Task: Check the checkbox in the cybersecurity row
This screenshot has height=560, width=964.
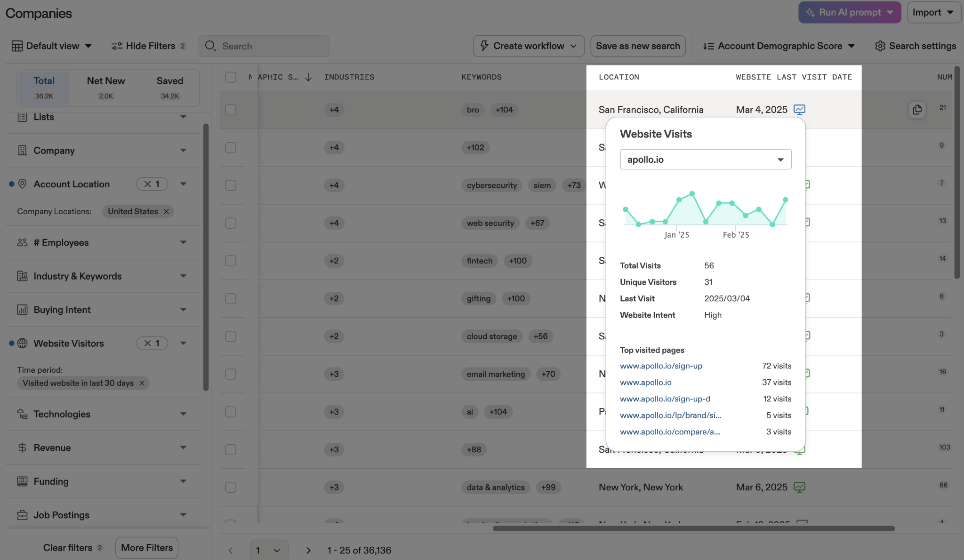Action: coord(231,185)
